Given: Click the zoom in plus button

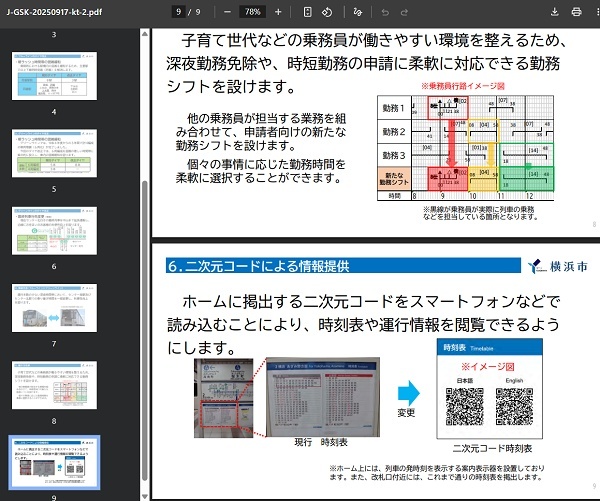Looking at the screenshot, I should point(278,11).
